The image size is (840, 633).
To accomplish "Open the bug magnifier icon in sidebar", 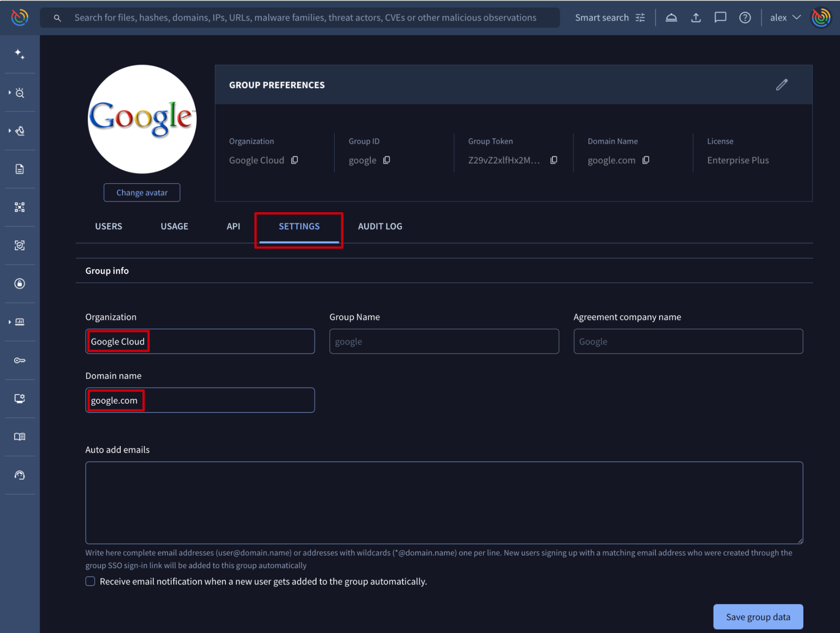I will coord(20,93).
